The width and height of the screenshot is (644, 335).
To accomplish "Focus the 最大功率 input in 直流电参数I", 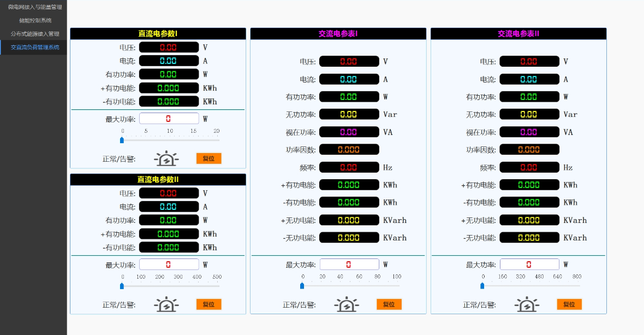I will pyautogui.click(x=169, y=119).
